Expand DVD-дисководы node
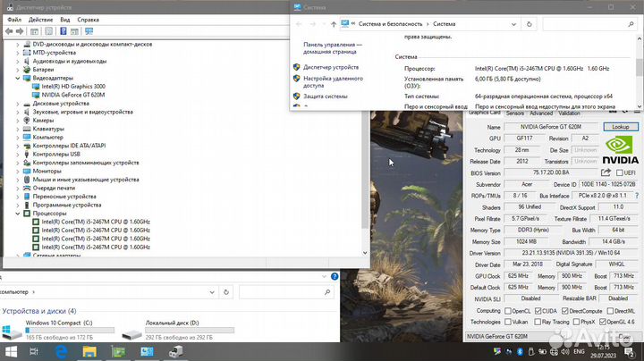 18,45
